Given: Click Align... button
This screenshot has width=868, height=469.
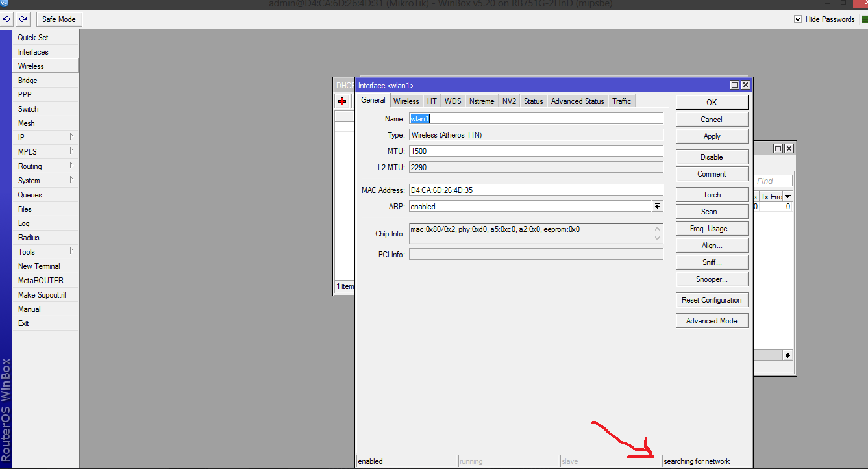Looking at the screenshot, I should tap(712, 246).
